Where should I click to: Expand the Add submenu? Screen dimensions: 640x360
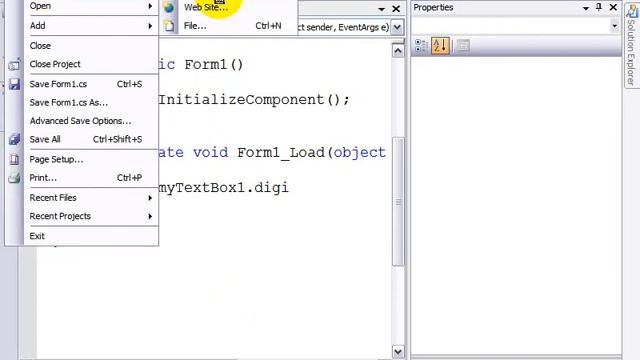coord(91,26)
